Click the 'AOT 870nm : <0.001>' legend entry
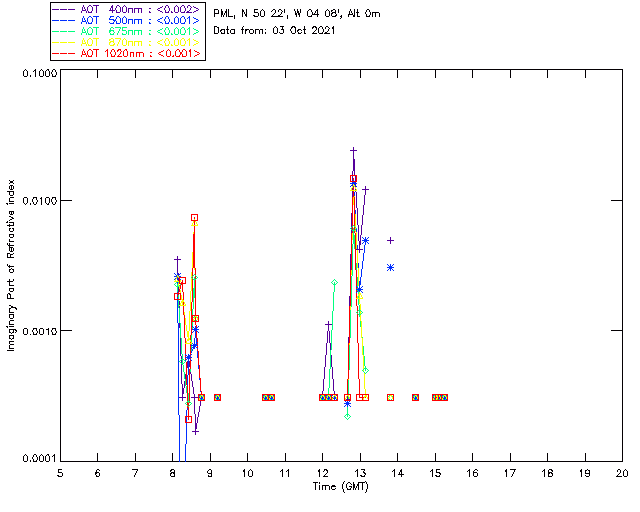The height and width of the screenshot is (512, 640). (x=127, y=42)
